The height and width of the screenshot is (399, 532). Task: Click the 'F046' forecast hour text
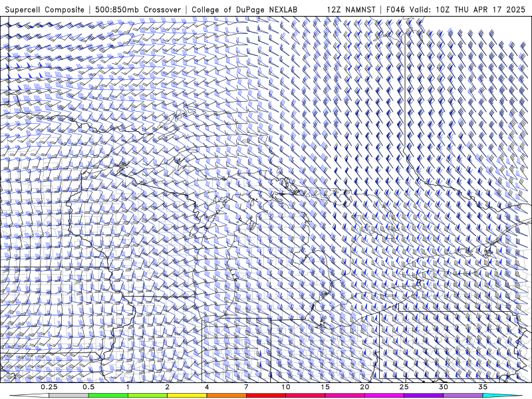pyautogui.click(x=396, y=10)
